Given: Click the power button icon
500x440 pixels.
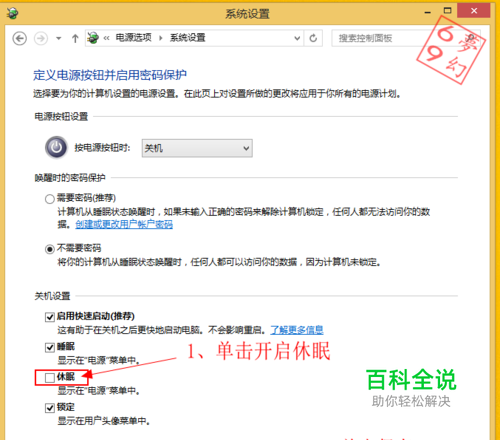Looking at the screenshot, I should (56, 147).
